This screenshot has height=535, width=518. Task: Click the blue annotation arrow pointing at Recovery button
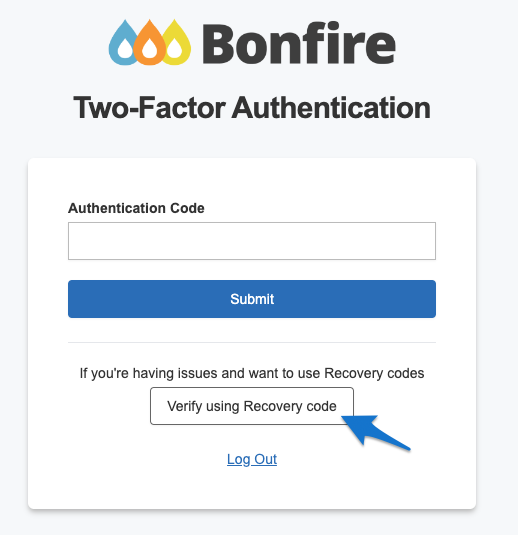pyautogui.click(x=375, y=432)
